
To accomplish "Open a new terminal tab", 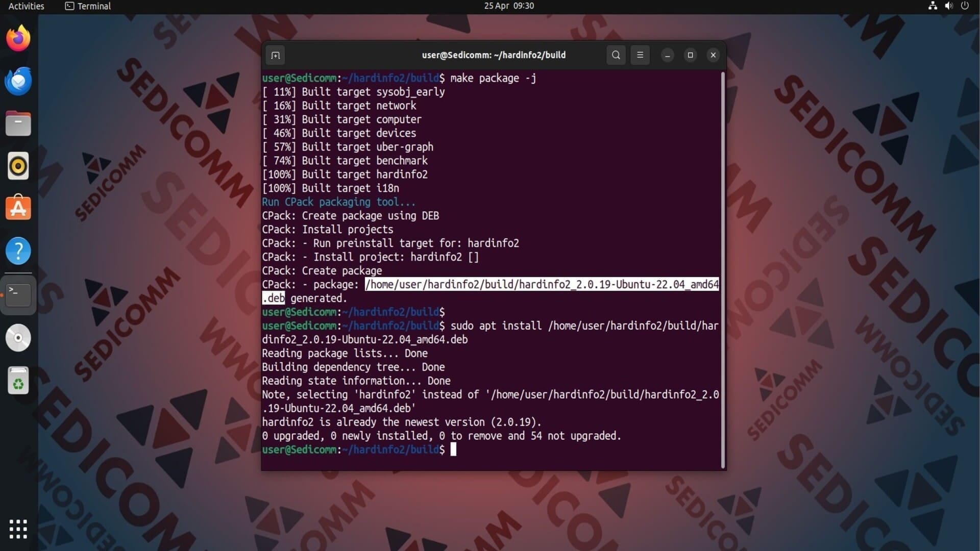I will tap(275, 55).
